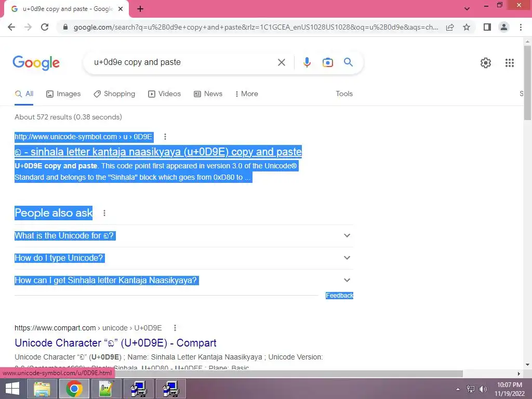Open the volume tray icon
532x399 pixels.
pos(483,389)
